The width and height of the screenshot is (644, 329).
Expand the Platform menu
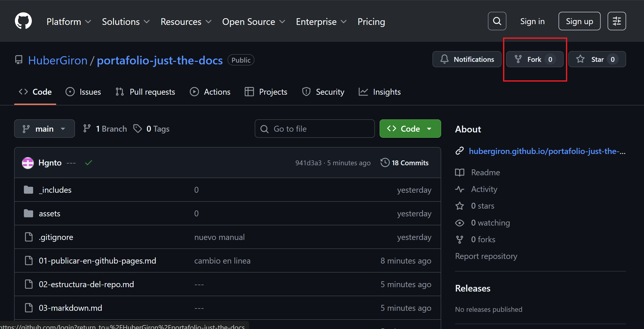[x=69, y=22]
